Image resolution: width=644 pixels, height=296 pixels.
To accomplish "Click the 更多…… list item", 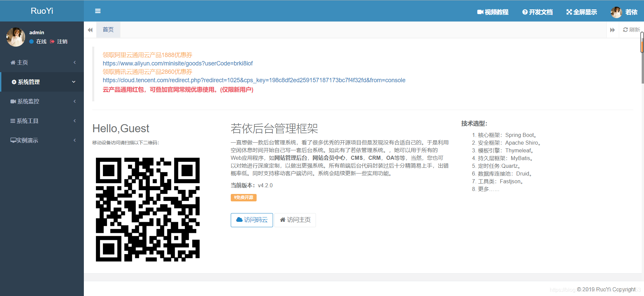I will click(489, 189).
